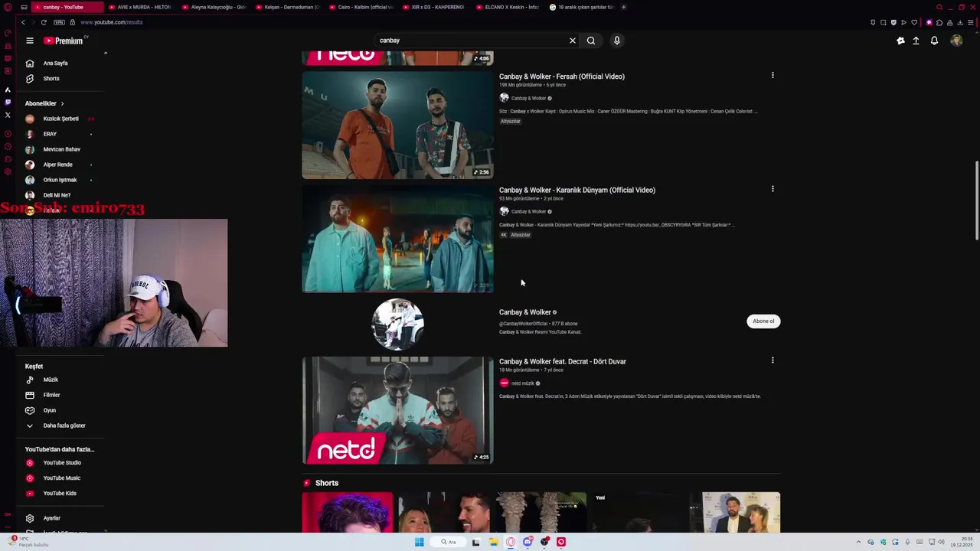The image size is (980, 551).
Task: Open YouTube Music from the sidebar
Action: point(61,478)
